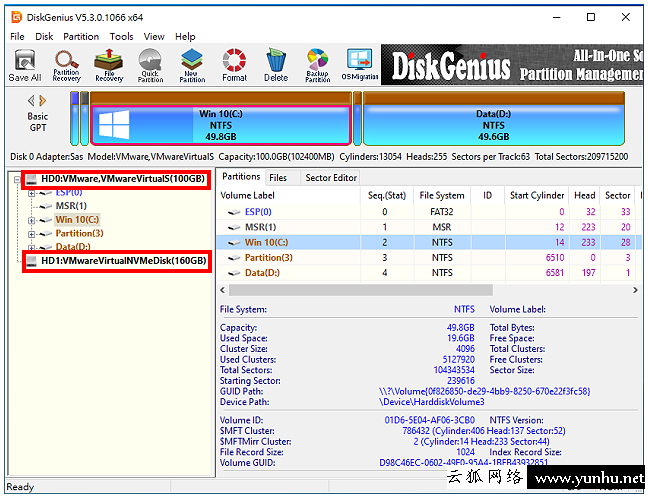
Task: Create a New Partition
Action: pyautogui.click(x=192, y=65)
